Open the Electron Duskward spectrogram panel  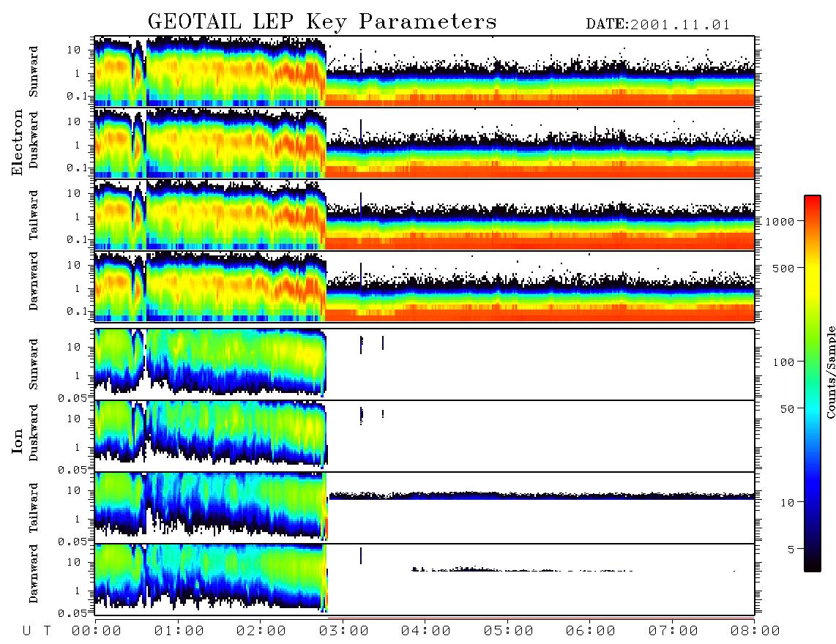pos(425,143)
